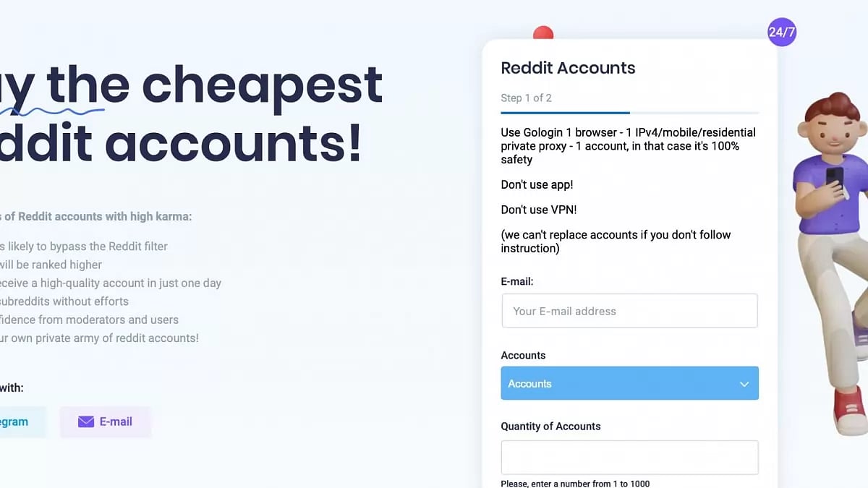The image size is (868, 488).
Task: Click inside the Your E-mail address field
Action: point(629,311)
